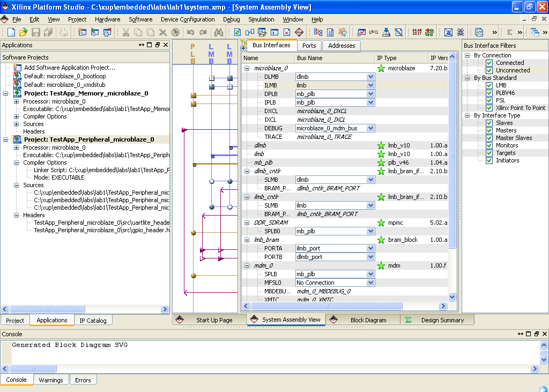Click the waveform chart toolbar icon

coord(479,33)
